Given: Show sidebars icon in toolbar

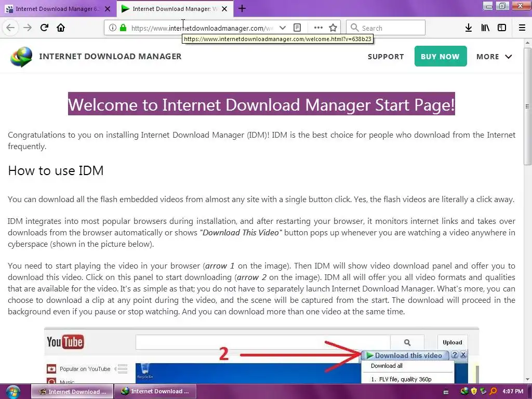Looking at the screenshot, I should [502, 28].
